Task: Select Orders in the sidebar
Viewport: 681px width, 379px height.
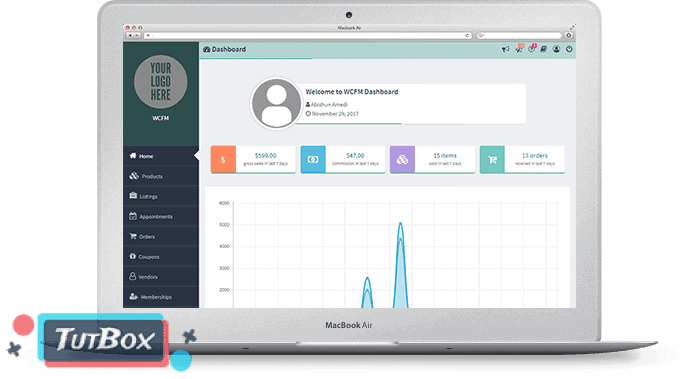Action: coord(161,237)
